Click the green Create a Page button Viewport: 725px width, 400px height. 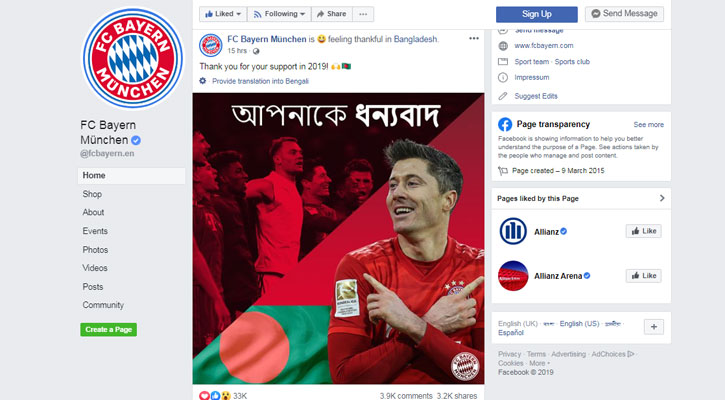coord(109,329)
